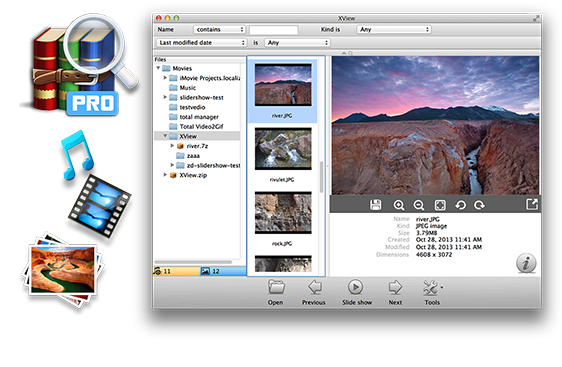
Task: Click the iMovie Projects folder label
Action: [210, 78]
